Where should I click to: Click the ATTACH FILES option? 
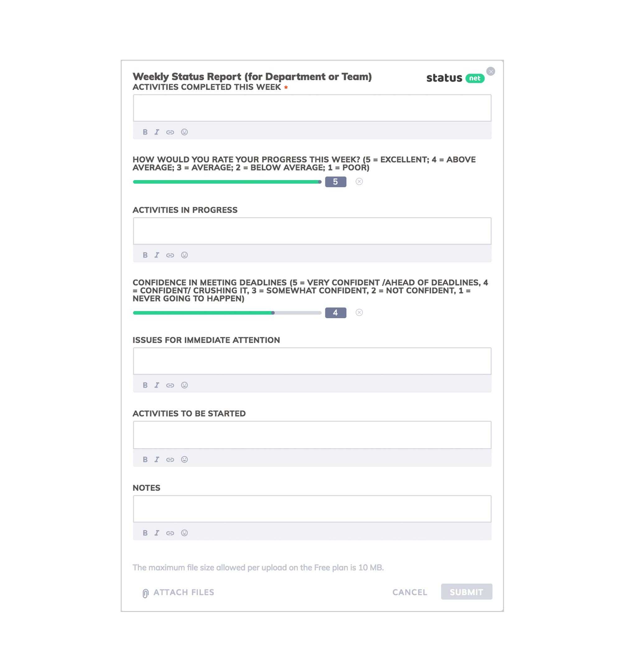[177, 592]
